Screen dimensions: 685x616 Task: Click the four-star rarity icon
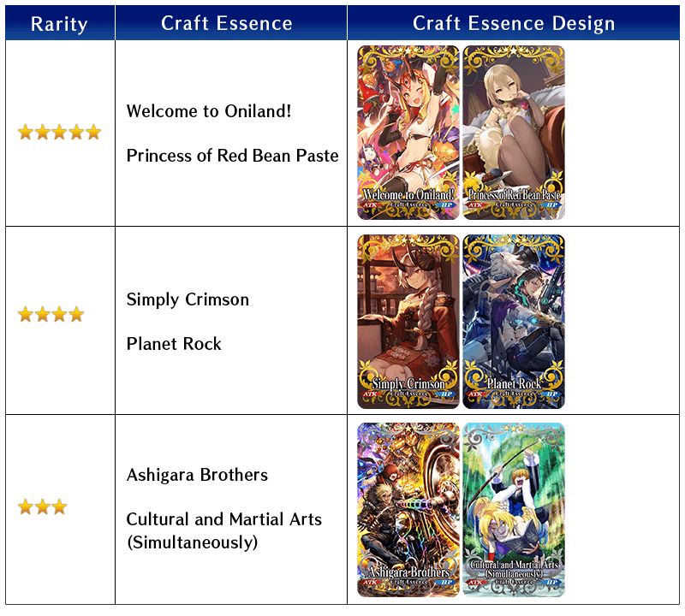tap(51, 314)
